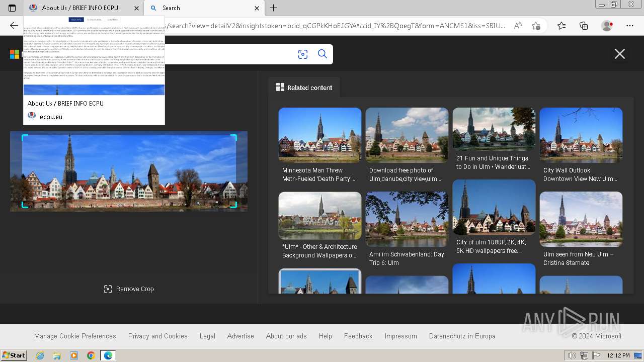Viewport: 644px width, 362px height.
Task: Open About our ads link
Action: [x=286, y=336]
